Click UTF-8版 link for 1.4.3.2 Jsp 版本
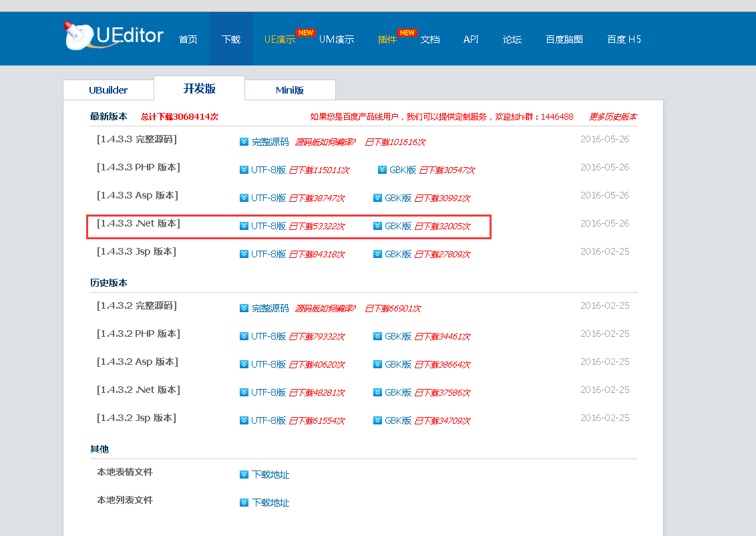The height and width of the screenshot is (536, 756). [268, 420]
